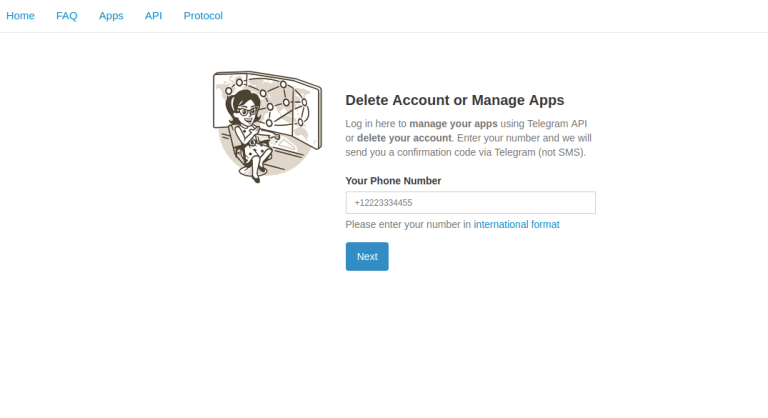Go to the FAQ page
The height and width of the screenshot is (418, 768).
pyautogui.click(x=67, y=16)
